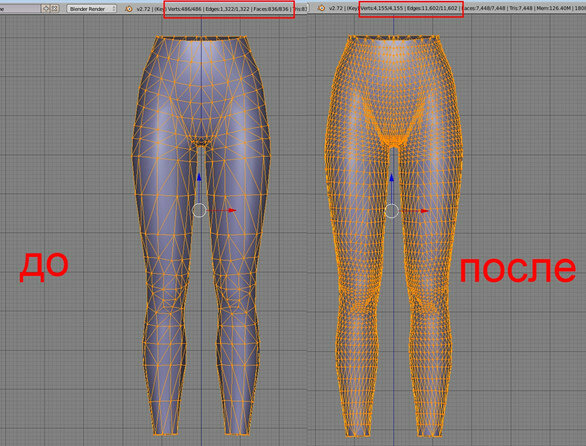
Task: Click the 'v2.72' version text in the left header
Action: [x=143, y=9]
